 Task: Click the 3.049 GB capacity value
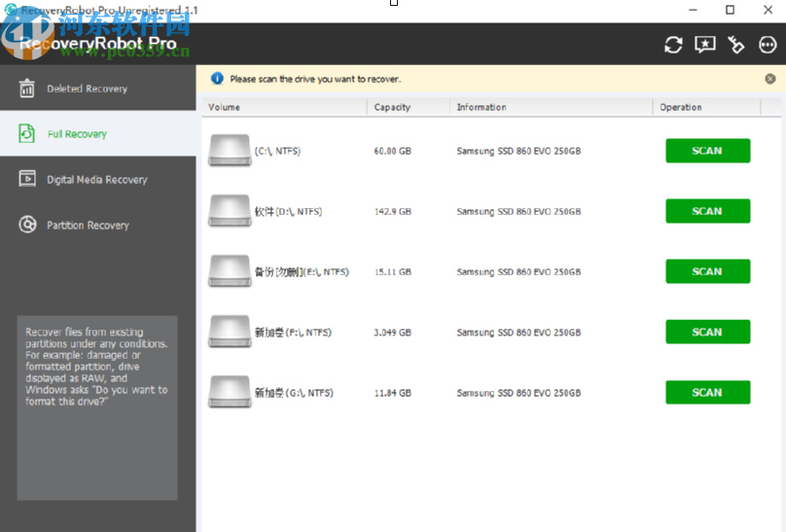(392, 332)
